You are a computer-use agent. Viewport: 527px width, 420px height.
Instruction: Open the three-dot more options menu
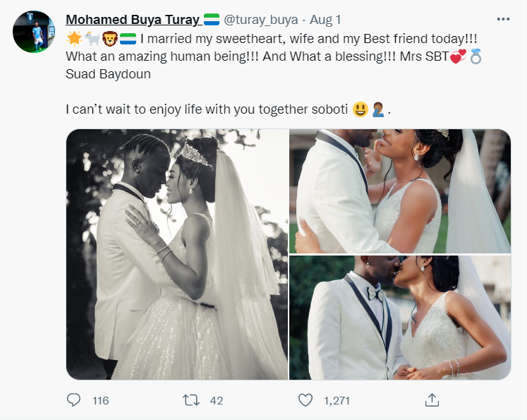point(503,19)
